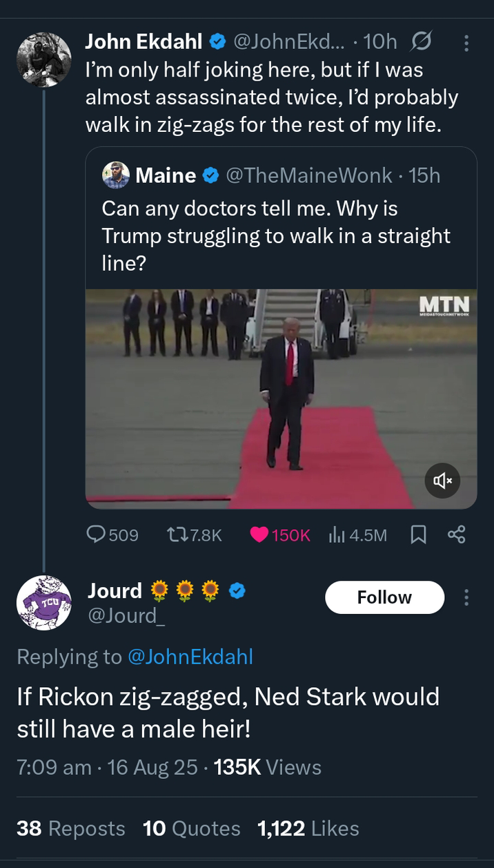Open the share icon on the tweet
The width and height of the screenshot is (494, 868).
click(x=457, y=534)
